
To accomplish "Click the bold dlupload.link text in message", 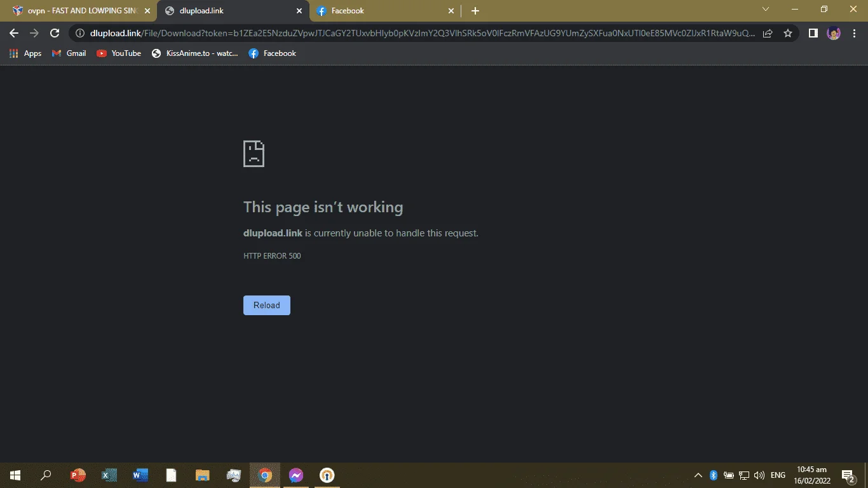I will pos(273,233).
